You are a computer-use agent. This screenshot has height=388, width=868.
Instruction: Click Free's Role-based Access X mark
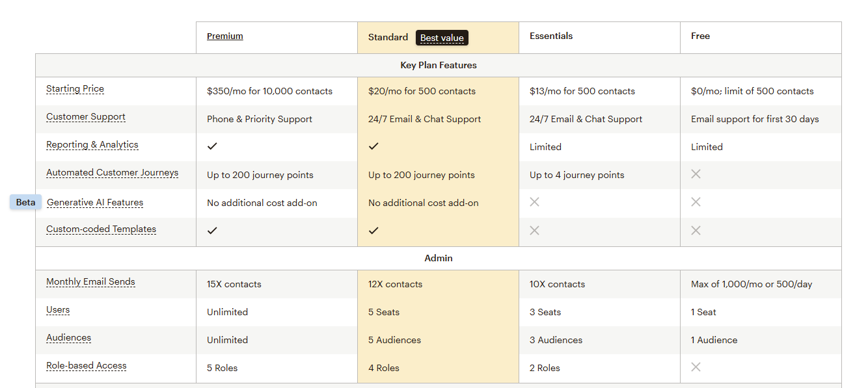click(696, 367)
